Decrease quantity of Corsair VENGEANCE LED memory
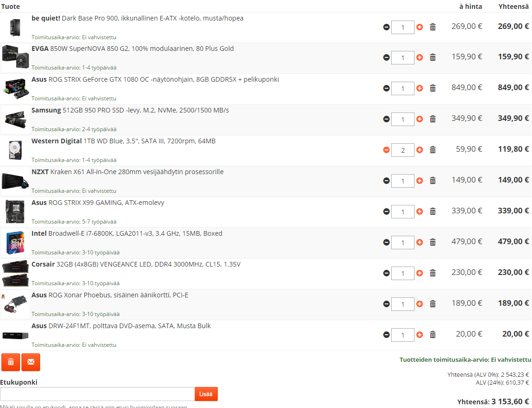This screenshot has width=532, height=408. pyautogui.click(x=386, y=273)
